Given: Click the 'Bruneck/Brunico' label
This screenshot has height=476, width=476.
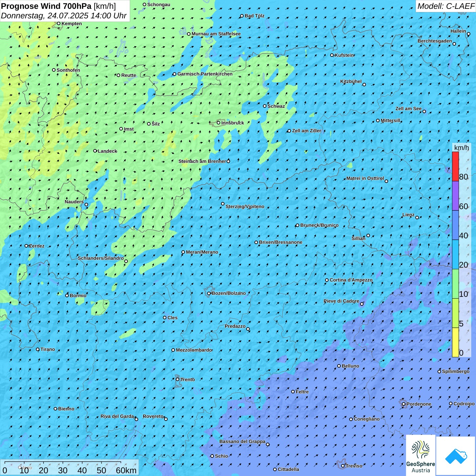Looking at the screenshot, I should click(x=319, y=225).
